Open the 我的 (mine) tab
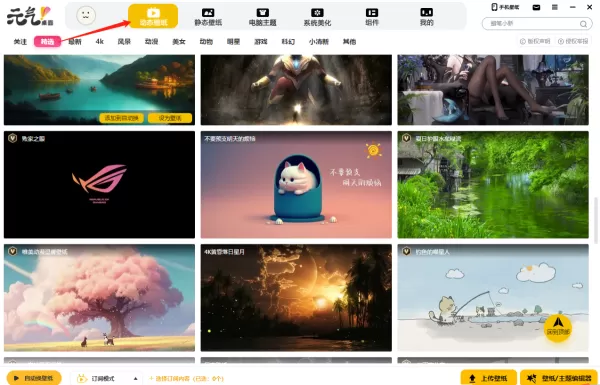 pyautogui.click(x=426, y=17)
